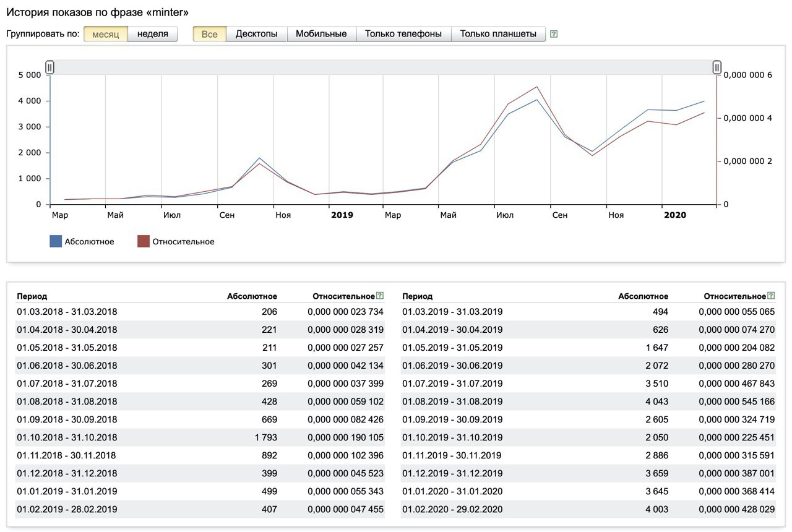The width and height of the screenshot is (792, 532).
Task: Click help icon next to left Относительное header
Action: [x=380, y=296]
